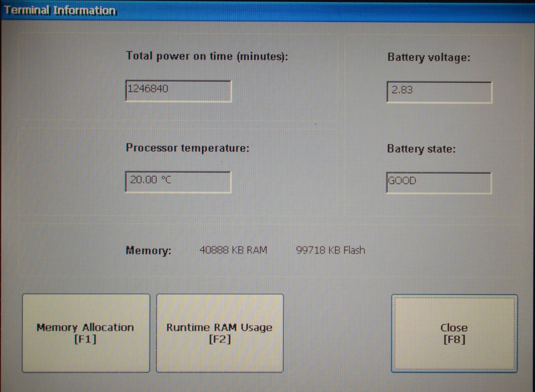Click the 'Battery state:' label
This screenshot has height=392, width=535.
421,149
